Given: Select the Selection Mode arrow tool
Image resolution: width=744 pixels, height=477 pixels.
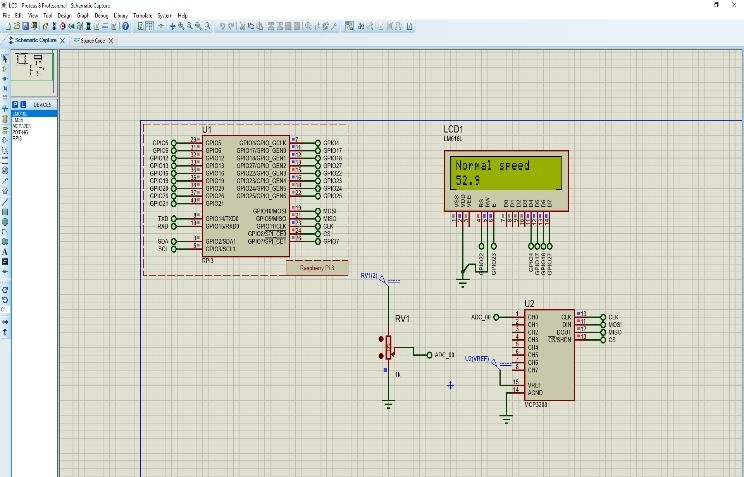Looking at the screenshot, I should [6, 57].
